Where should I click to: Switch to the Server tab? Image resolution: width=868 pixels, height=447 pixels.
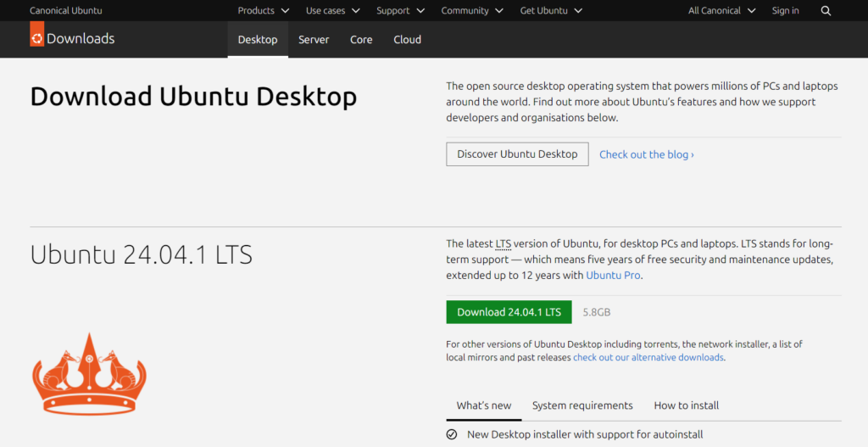314,39
